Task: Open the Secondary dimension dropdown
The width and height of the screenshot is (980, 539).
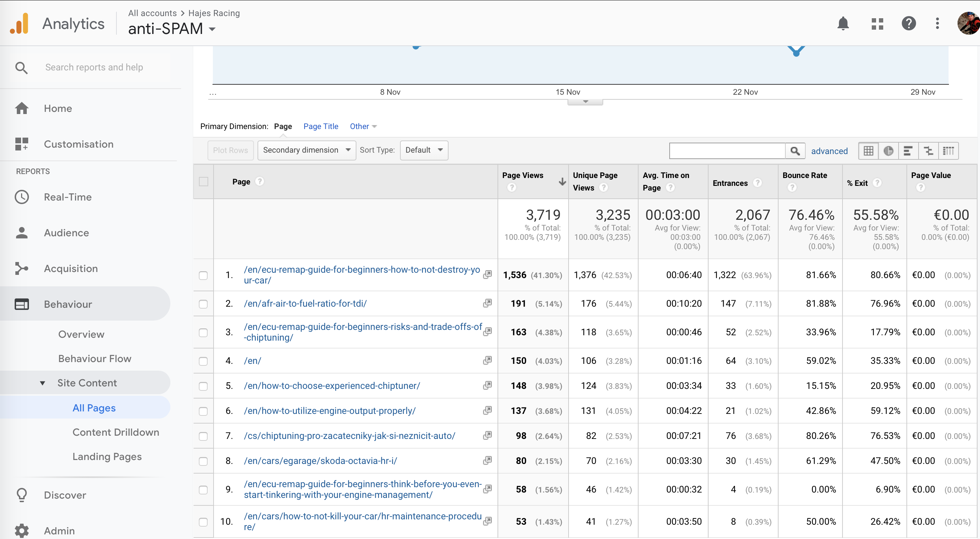Action: coord(306,150)
